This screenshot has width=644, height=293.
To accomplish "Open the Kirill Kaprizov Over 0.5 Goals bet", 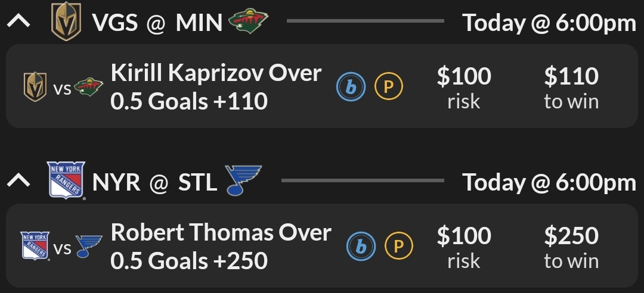I will 216,87.
